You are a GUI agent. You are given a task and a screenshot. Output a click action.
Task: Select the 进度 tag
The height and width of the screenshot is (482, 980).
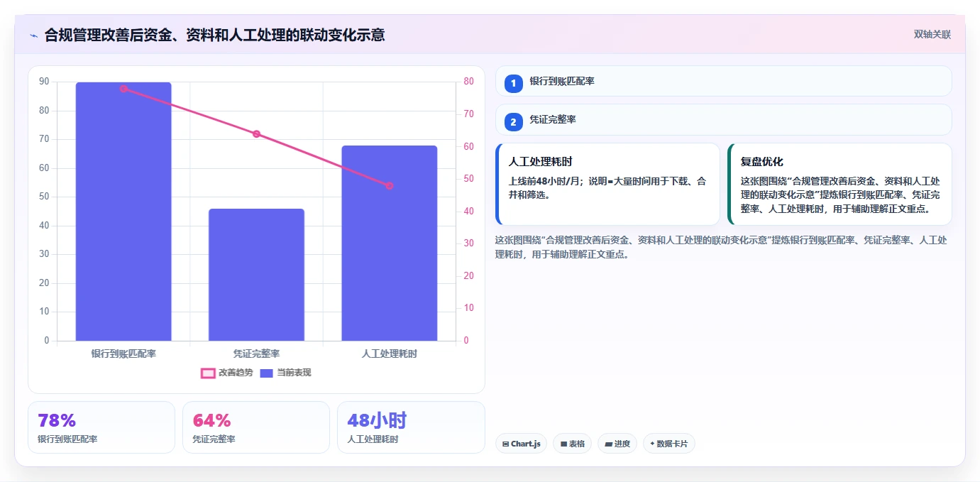617,444
